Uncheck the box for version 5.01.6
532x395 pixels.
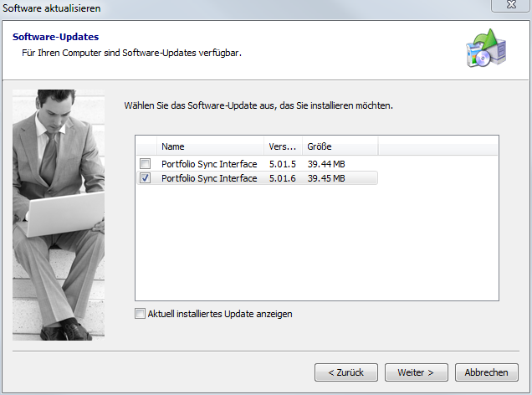[146, 178]
